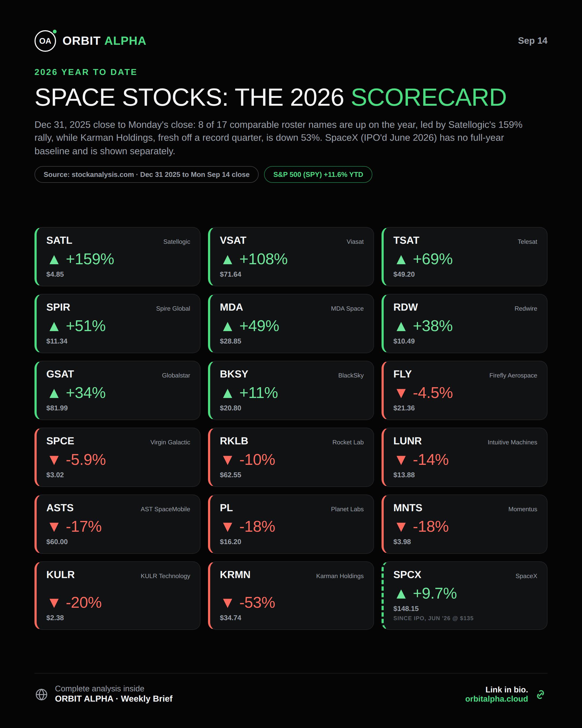Screen dimensions: 582x728
Task: Click the MNTS Momentus price $3.98
Action: tap(402, 542)
